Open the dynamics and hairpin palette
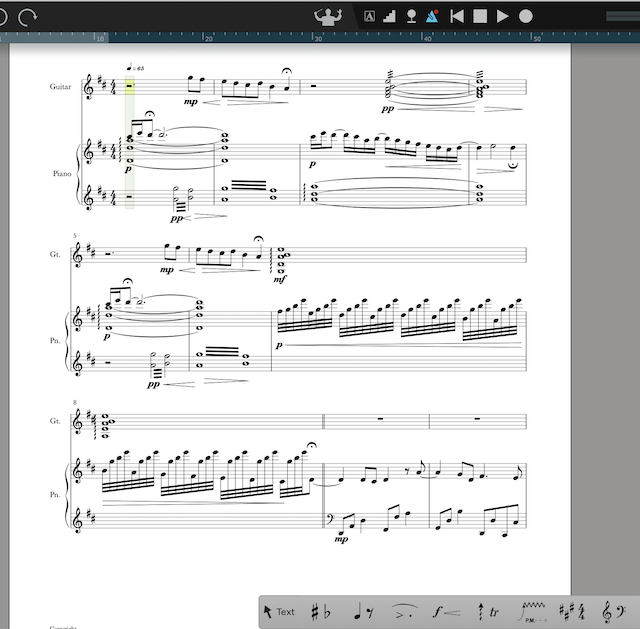 [x=446, y=611]
